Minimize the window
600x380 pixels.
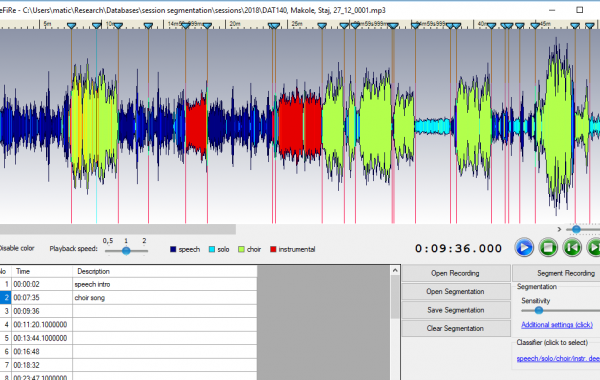click(x=552, y=10)
